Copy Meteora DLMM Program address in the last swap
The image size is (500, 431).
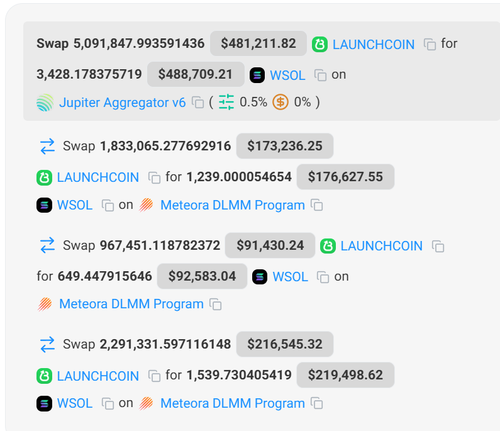pos(317,403)
